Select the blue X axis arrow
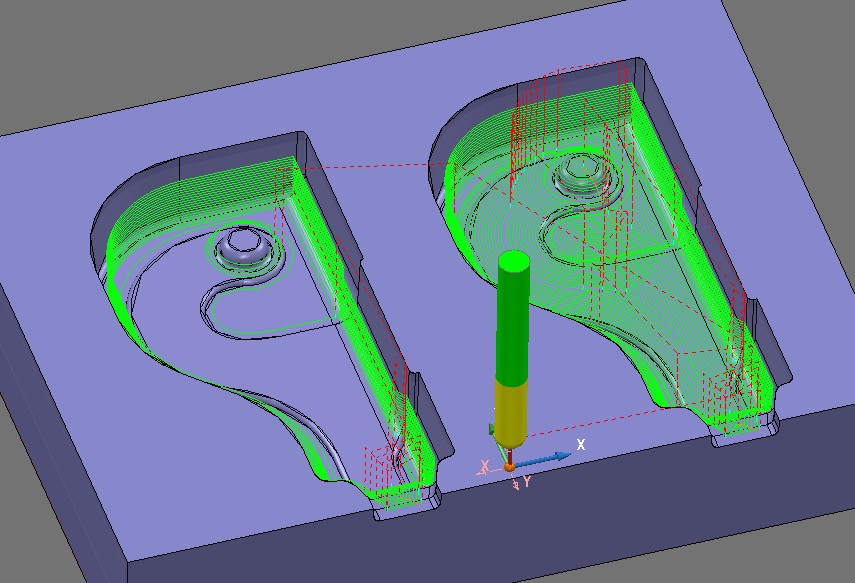Screen dimensions: 855x583 point(543,460)
